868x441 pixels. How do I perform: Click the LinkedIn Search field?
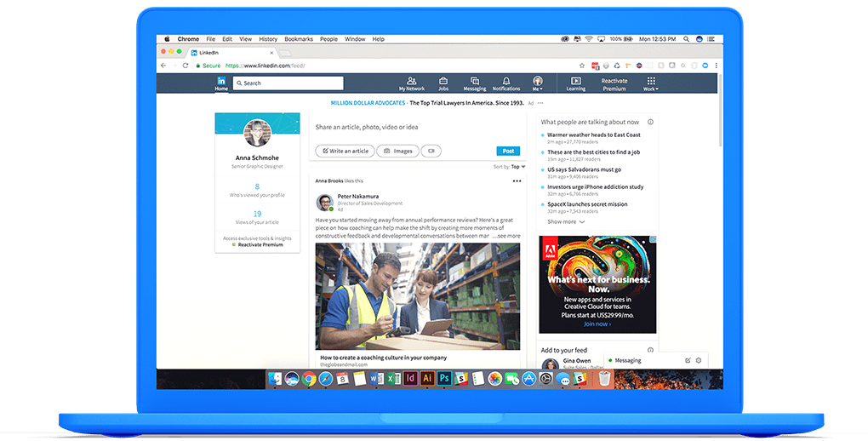pos(288,83)
